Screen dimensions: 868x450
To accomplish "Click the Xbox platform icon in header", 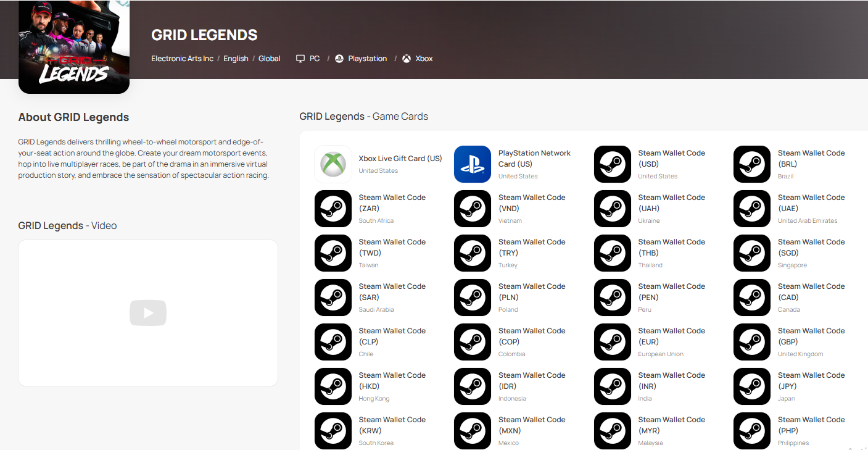I will tap(407, 59).
